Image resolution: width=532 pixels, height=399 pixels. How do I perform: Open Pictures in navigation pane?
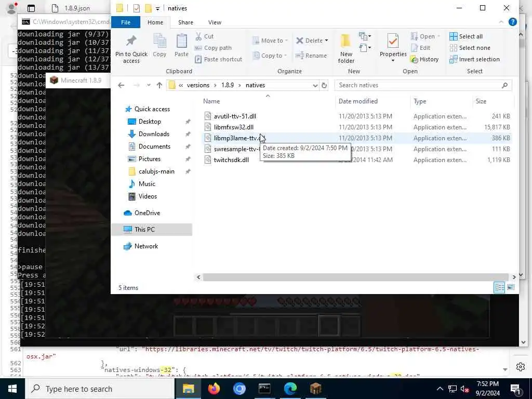click(149, 159)
